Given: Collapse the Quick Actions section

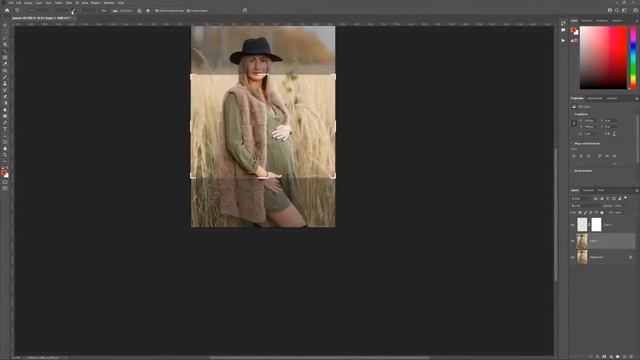Looking at the screenshot, I should coord(572,171).
